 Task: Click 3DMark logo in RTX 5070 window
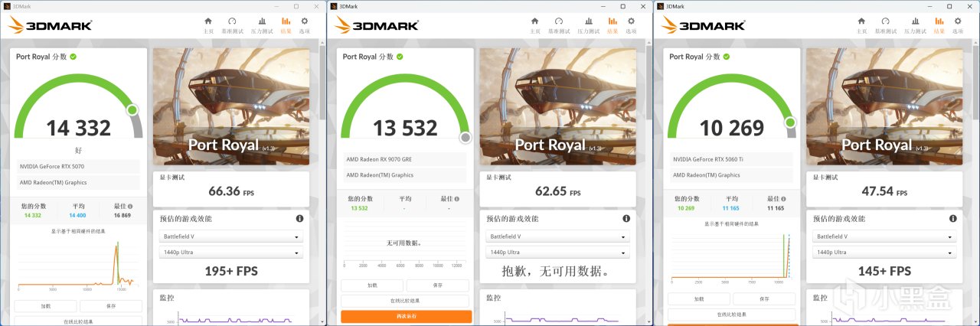tap(50, 25)
